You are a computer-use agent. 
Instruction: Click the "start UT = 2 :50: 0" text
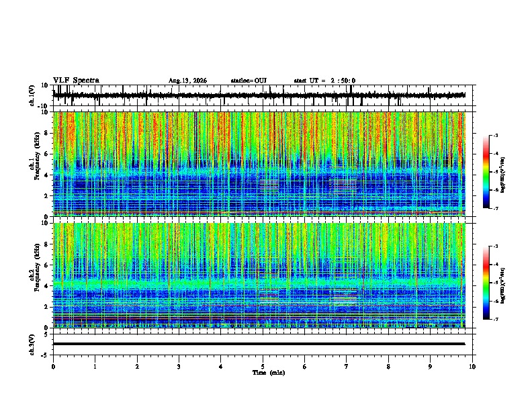tap(324, 81)
